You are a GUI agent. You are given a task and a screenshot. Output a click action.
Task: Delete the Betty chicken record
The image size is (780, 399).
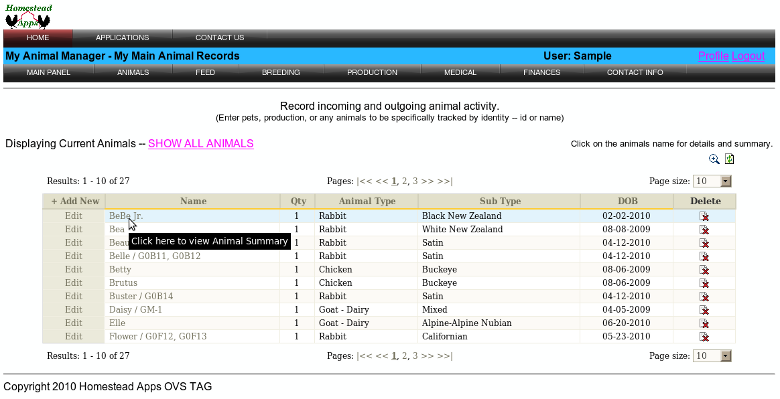click(704, 270)
